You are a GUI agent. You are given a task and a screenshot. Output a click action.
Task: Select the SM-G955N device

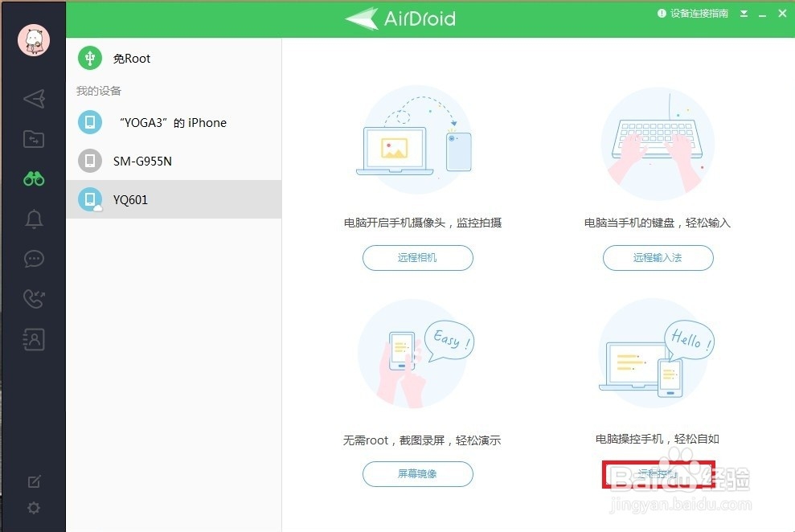[x=174, y=161]
